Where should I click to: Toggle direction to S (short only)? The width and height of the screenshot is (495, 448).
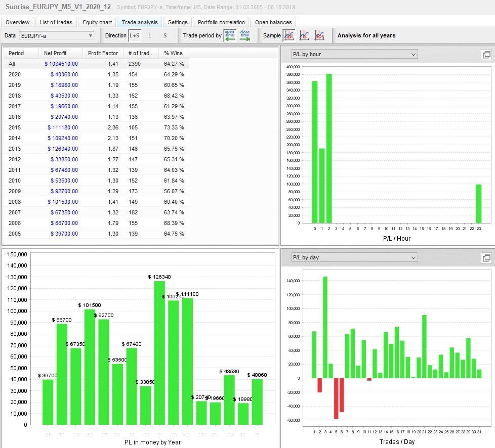[x=164, y=35]
